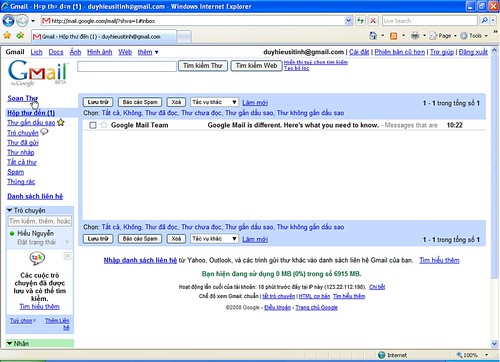Collapse the Nhãn labels panel
The height and width of the screenshot is (362, 500).
[x=10, y=343]
